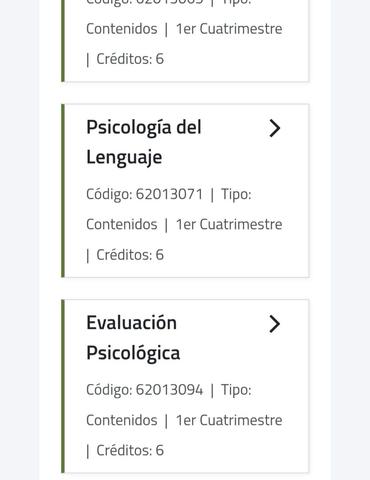Click Contenidos in the topmost card
The image size is (370, 480).
click(122, 29)
